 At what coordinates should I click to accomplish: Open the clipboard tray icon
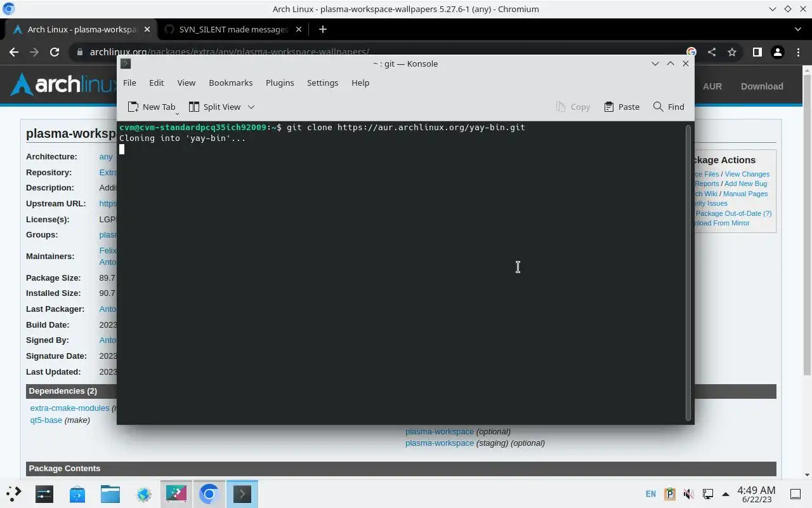pos(670,493)
